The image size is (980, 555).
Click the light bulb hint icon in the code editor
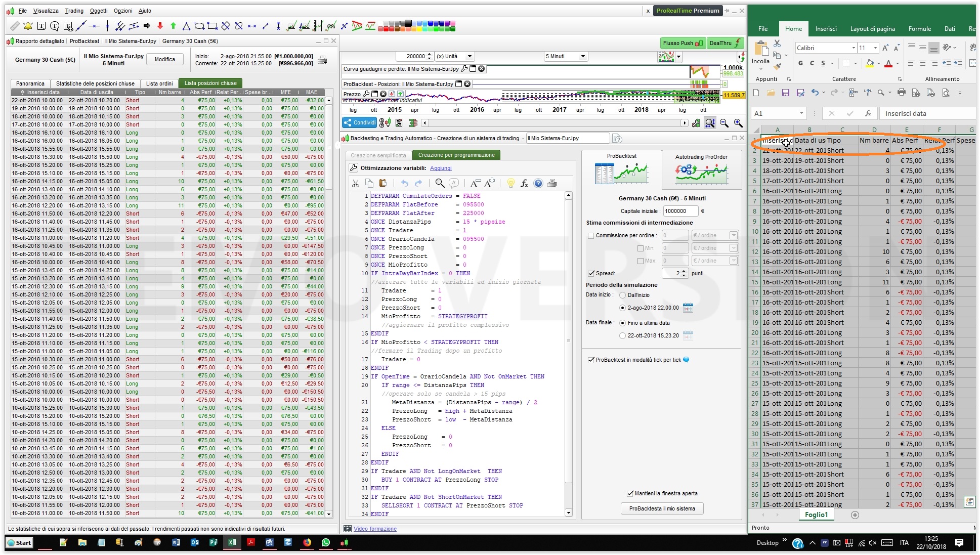coord(510,183)
